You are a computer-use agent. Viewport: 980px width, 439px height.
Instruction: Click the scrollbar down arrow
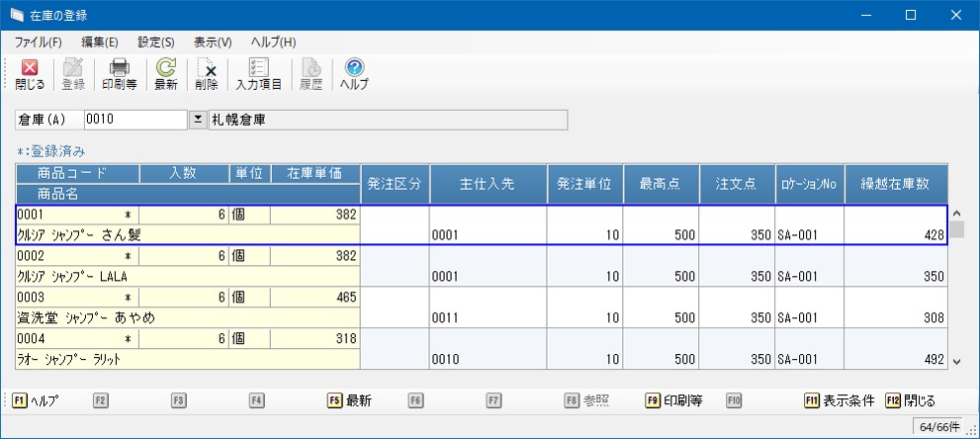click(957, 361)
